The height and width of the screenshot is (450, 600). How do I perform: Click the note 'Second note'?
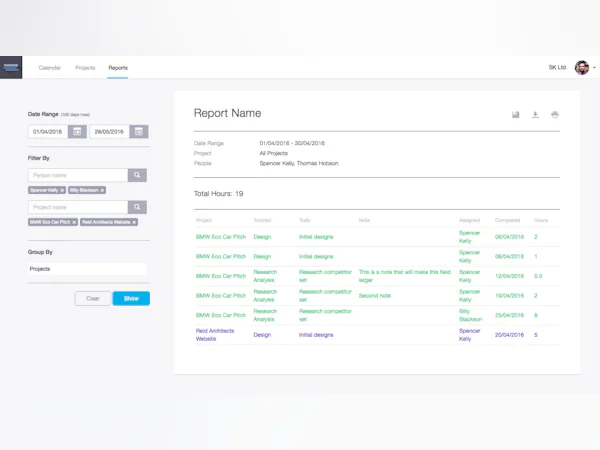(x=375, y=296)
